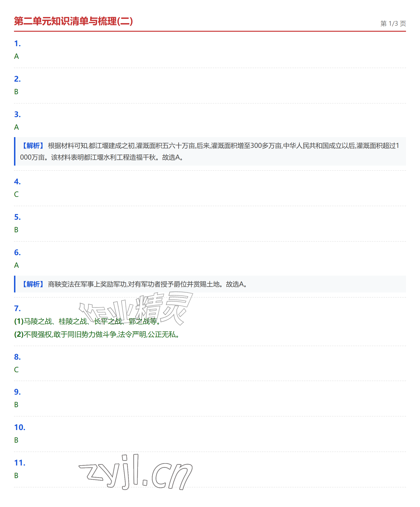Click the explanation text 商鞅变法在军事上奖励军功
This screenshot has height=507, width=420.
(148, 284)
